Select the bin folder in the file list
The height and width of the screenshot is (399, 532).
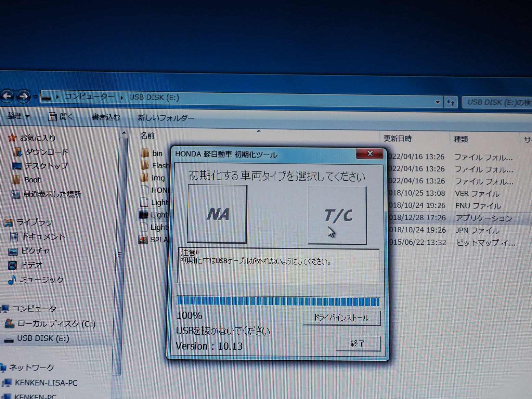pos(157,153)
